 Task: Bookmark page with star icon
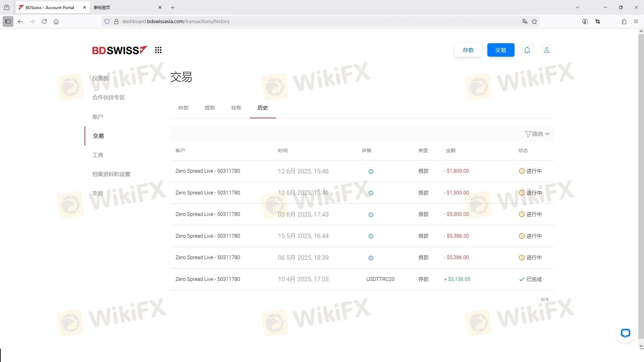(534, 21)
